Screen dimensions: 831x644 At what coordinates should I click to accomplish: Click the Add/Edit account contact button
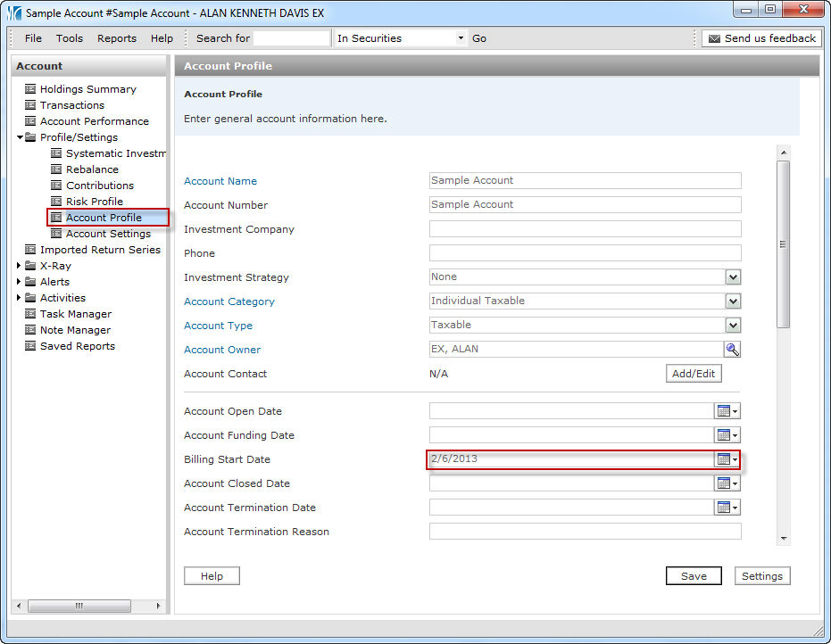point(694,374)
